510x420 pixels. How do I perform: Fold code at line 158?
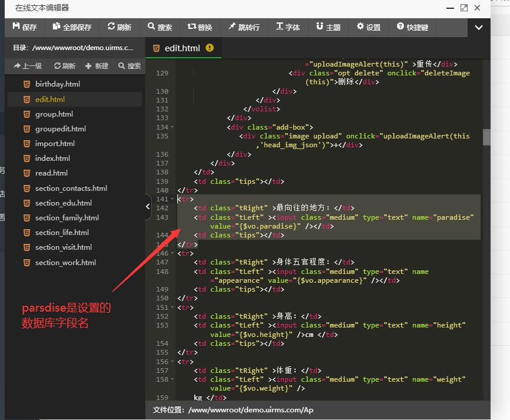pyautogui.click(x=173, y=379)
